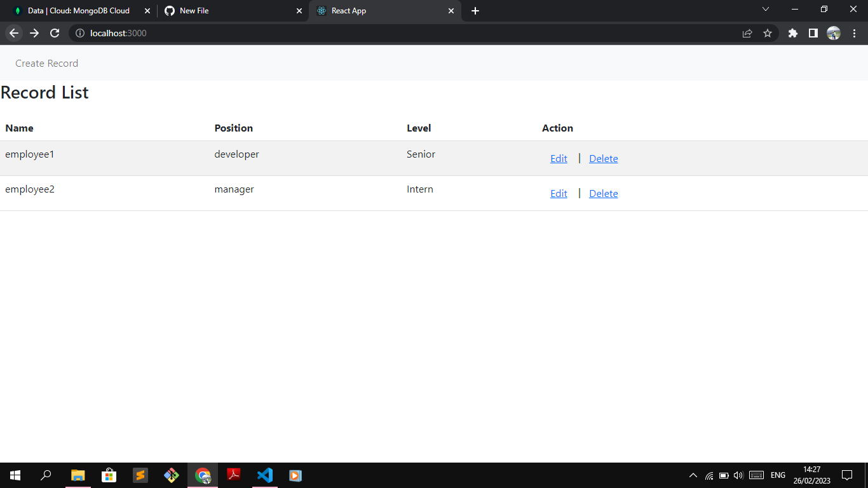This screenshot has height=488, width=868.
Task: Bookmark this page with the star icon
Action: click(768, 33)
